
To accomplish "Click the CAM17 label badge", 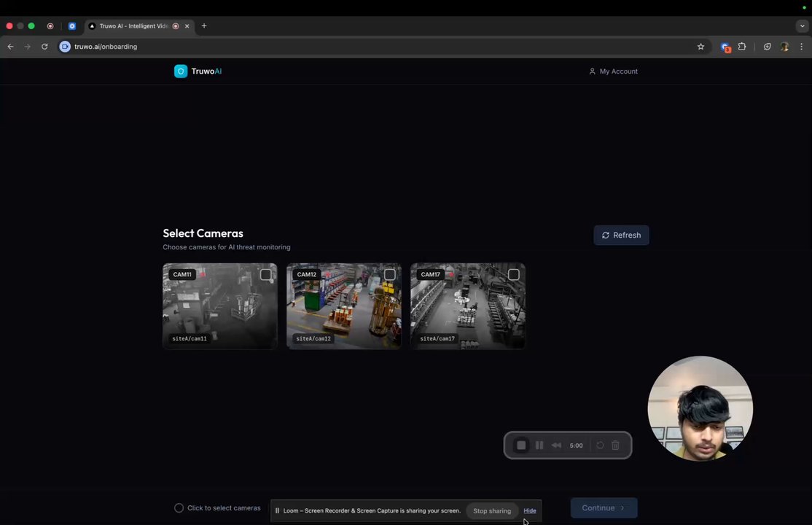I will pos(430,275).
